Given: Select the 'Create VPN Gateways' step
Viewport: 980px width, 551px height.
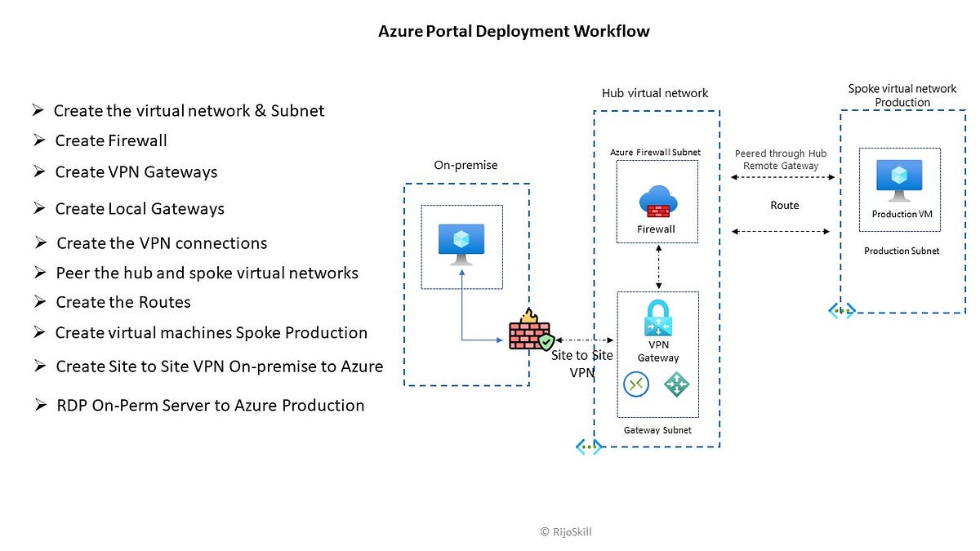Looking at the screenshot, I should [x=136, y=172].
